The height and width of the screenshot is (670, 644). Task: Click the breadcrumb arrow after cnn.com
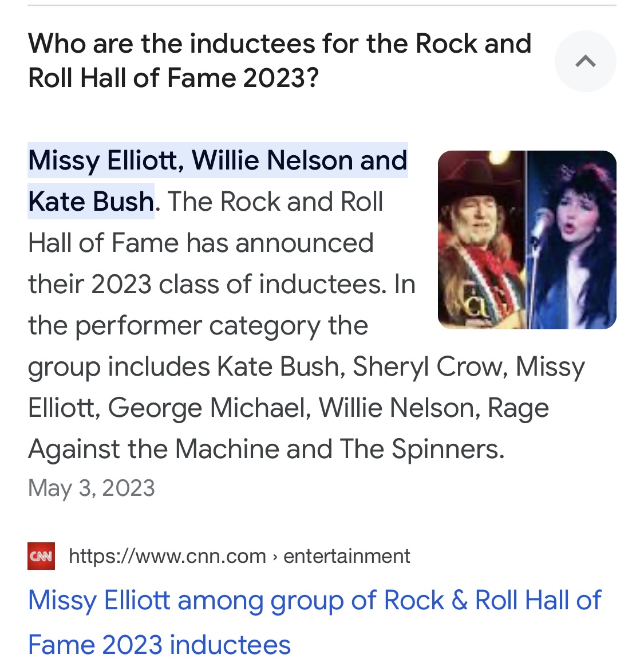click(x=275, y=557)
